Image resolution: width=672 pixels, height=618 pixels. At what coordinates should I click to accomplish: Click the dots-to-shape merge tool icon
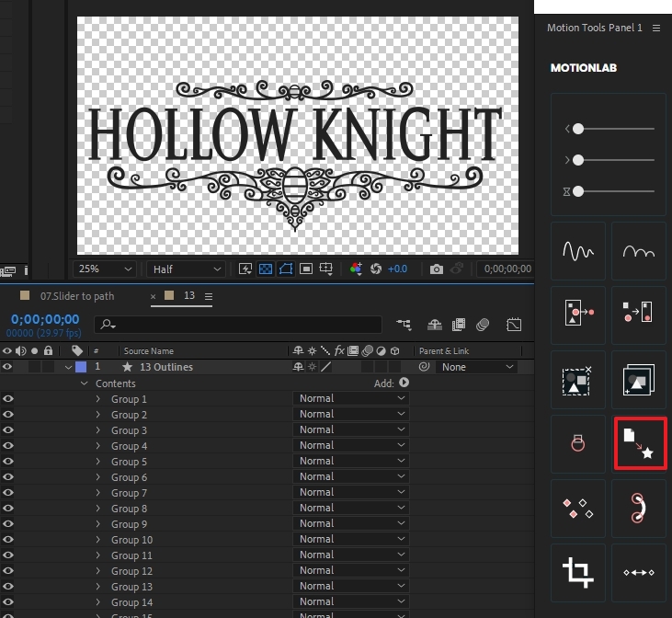coord(639,315)
